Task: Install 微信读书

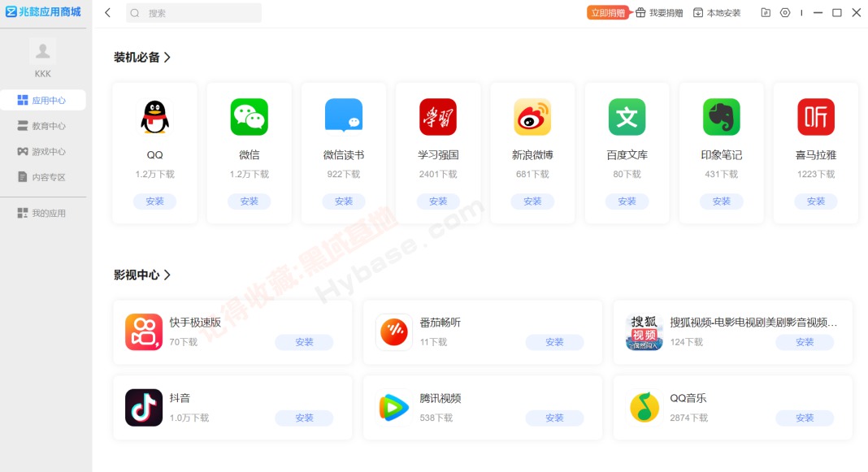Action: point(344,201)
